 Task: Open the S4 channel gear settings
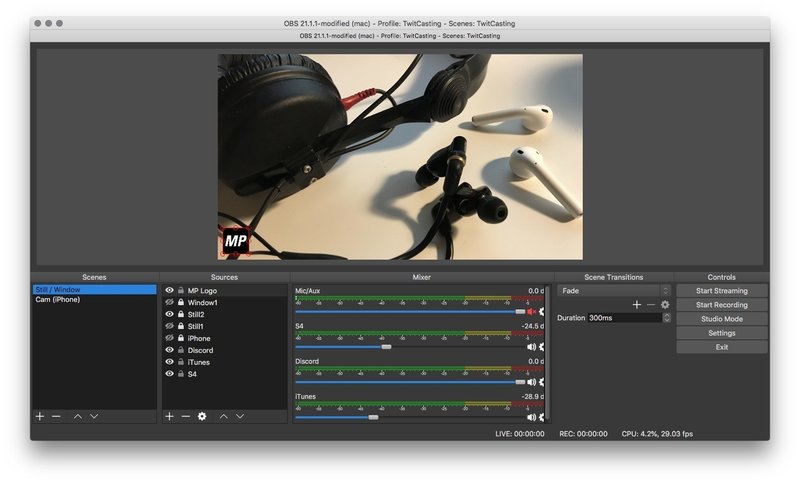pyautogui.click(x=541, y=347)
